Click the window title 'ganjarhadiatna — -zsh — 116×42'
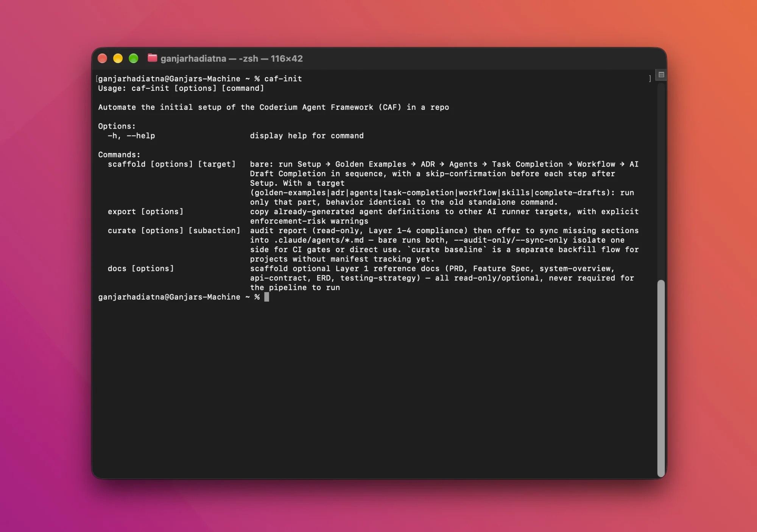 coord(232,59)
